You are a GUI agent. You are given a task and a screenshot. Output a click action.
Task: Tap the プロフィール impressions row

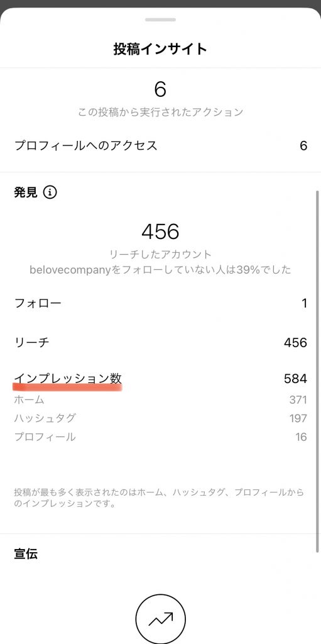(161, 436)
